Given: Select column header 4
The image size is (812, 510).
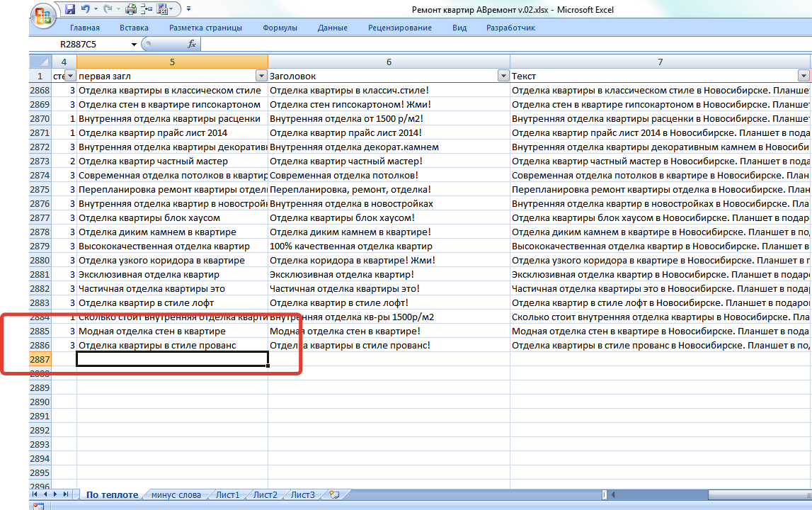Looking at the screenshot, I should tap(64, 62).
